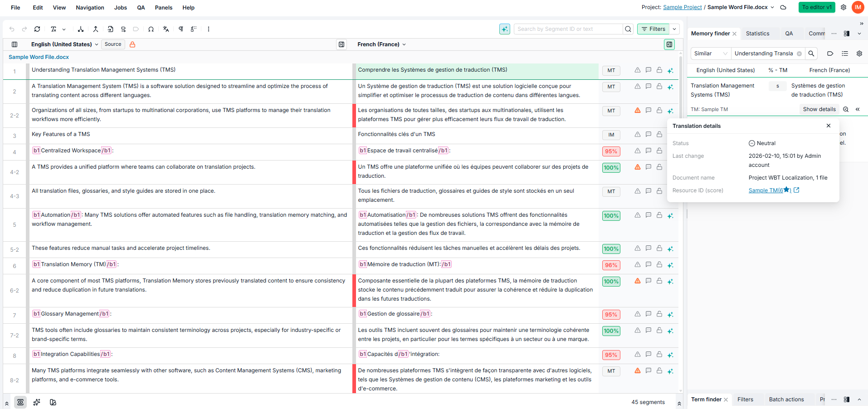Expand the English (United States) language dropdown
Image resolution: width=868 pixels, height=409 pixels.
tap(64, 44)
